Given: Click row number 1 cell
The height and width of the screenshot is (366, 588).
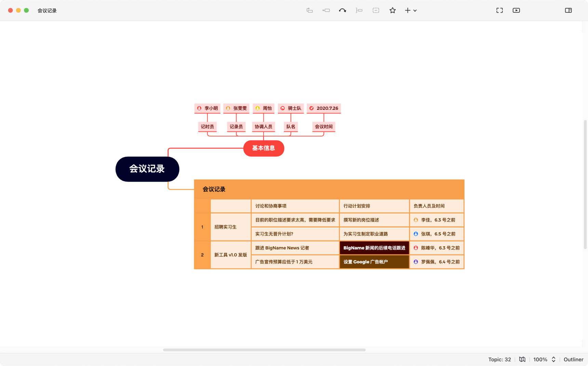Looking at the screenshot, I should (x=202, y=227).
